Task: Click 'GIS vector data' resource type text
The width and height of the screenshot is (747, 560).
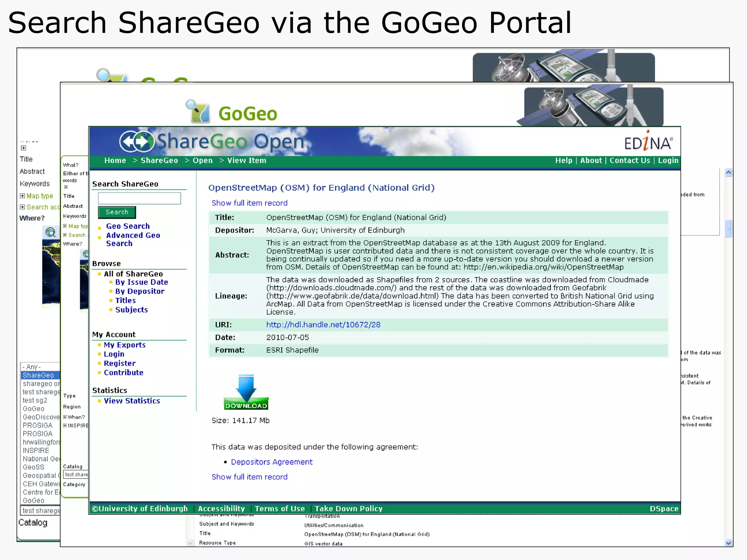Action: point(323,544)
